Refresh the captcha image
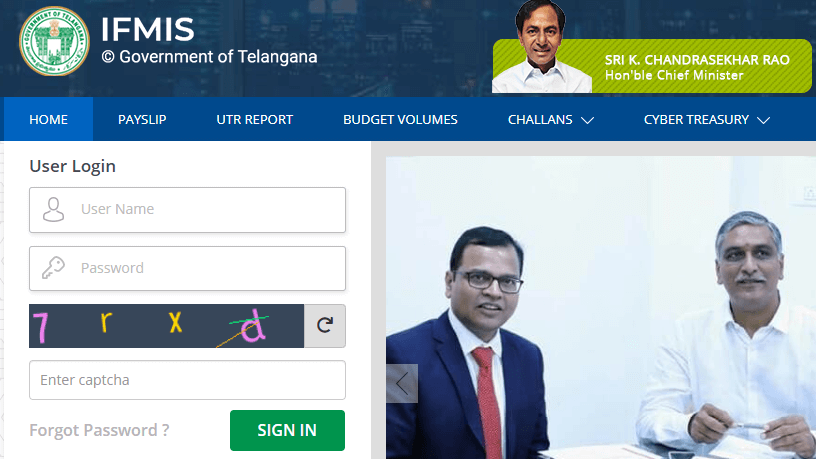 pos(325,326)
